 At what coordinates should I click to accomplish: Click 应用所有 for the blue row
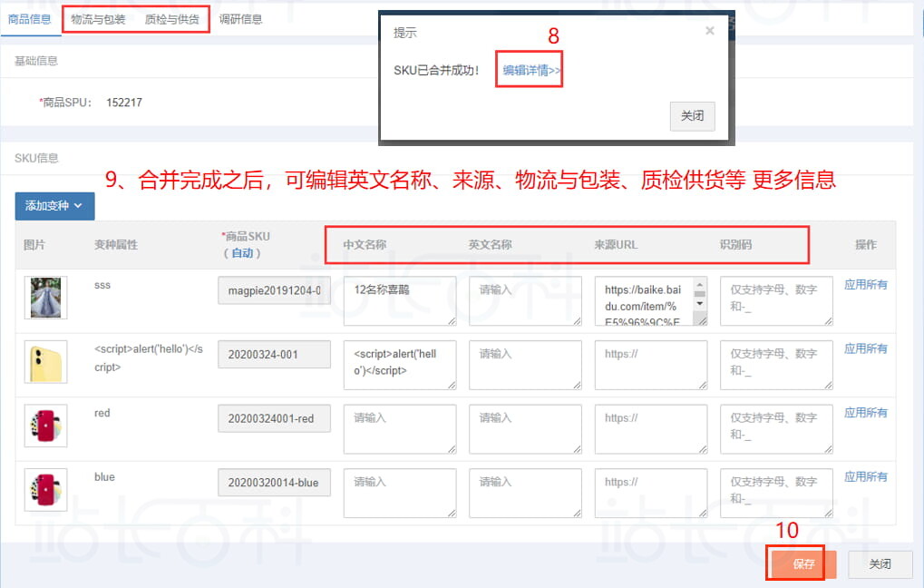[x=865, y=476]
